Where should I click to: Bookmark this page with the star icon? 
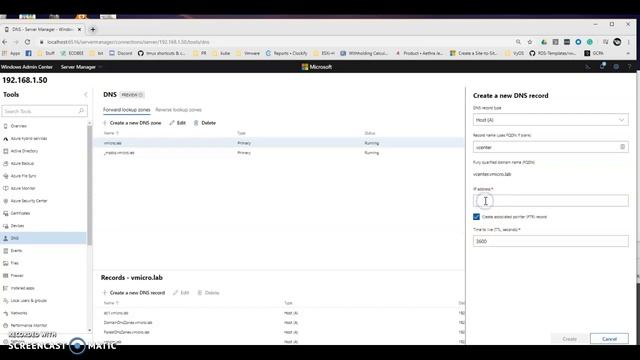pyautogui.click(x=530, y=42)
